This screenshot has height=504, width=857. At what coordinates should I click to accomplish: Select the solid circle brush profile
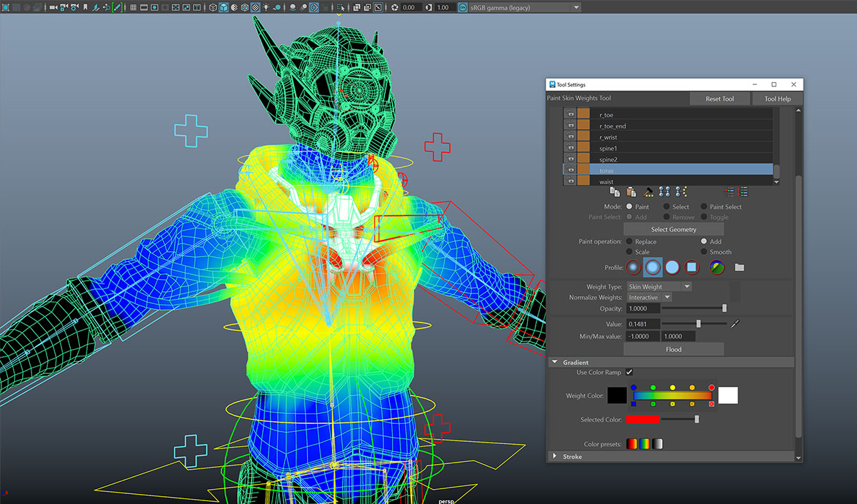tap(672, 268)
